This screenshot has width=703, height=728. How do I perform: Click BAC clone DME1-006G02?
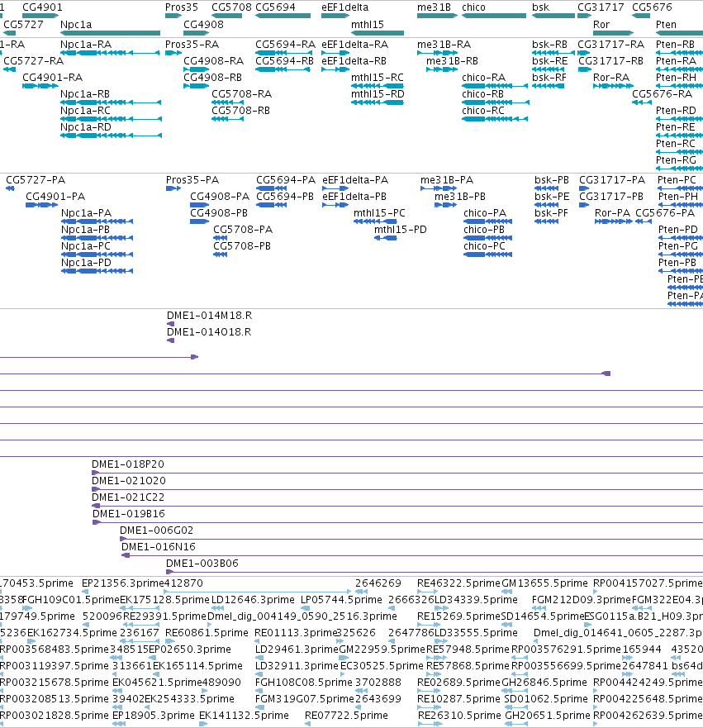click(x=411, y=539)
